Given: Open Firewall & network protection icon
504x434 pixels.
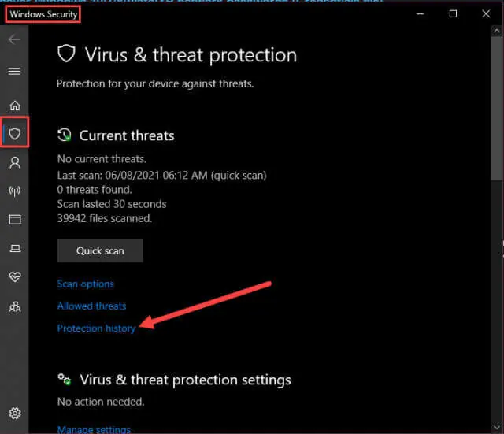Looking at the screenshot, I should click(x=15, y=191).
